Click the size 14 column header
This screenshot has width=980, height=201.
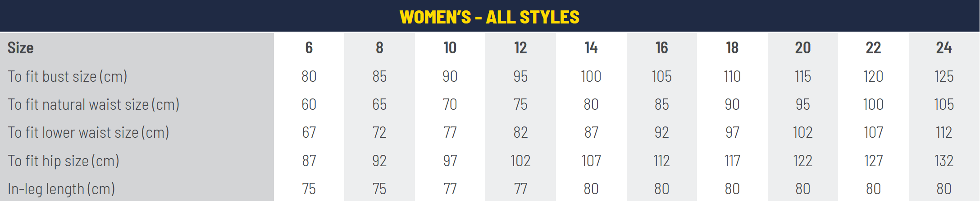point(591,48)
